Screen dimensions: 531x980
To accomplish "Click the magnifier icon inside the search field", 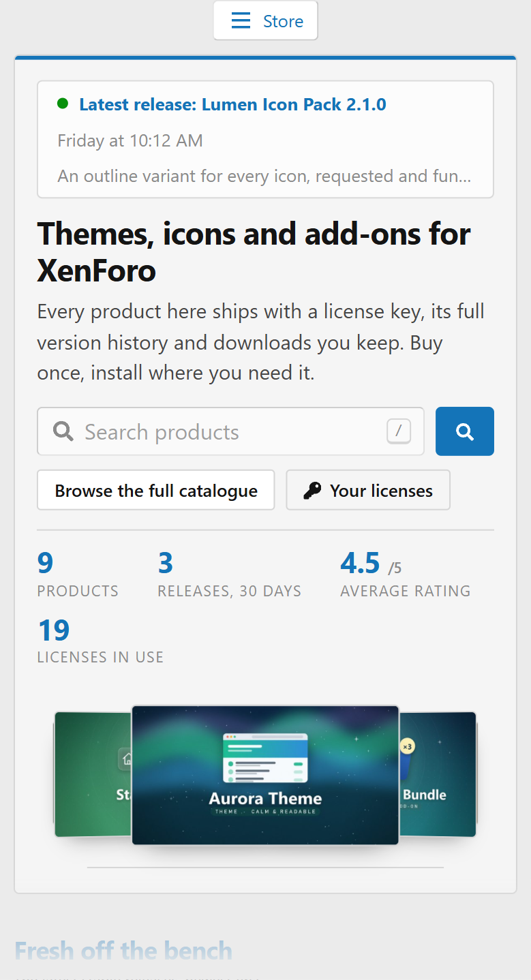I will pos(63,431).
